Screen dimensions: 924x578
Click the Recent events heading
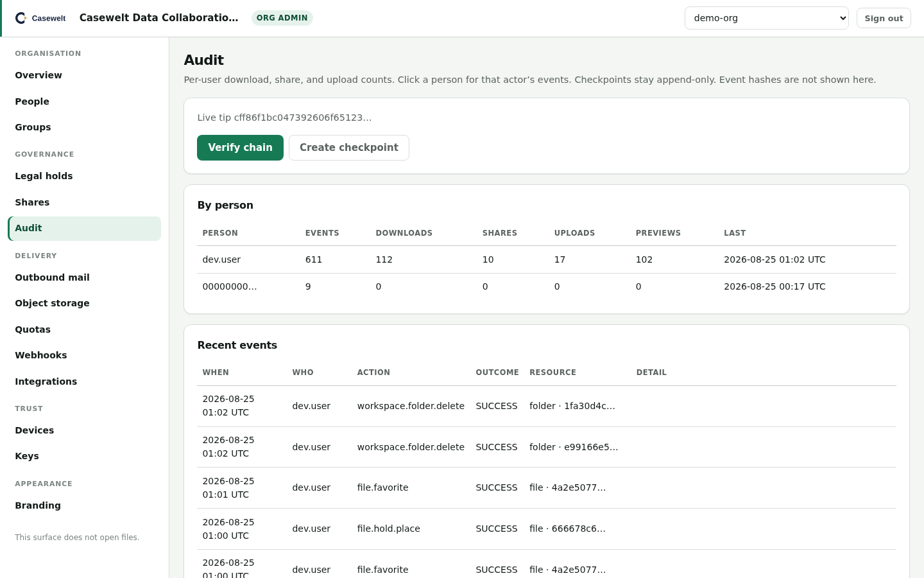point(237,346)
